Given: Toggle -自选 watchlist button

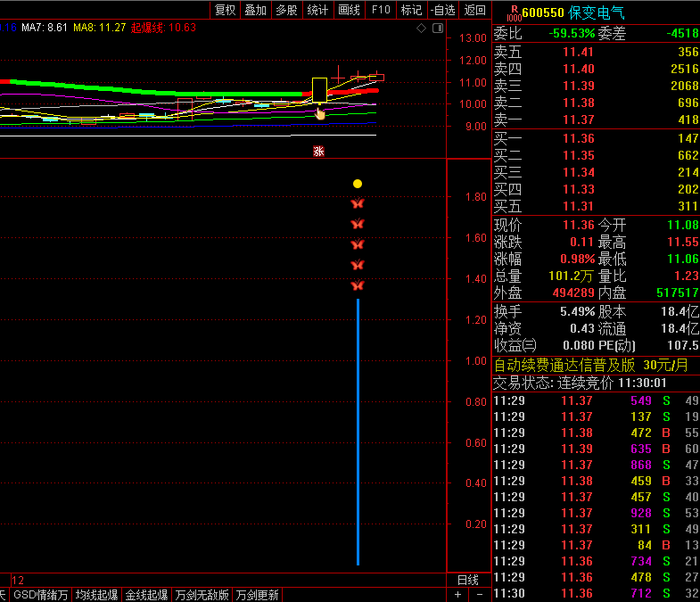Looking at the screenshot, I should (442, 10).
